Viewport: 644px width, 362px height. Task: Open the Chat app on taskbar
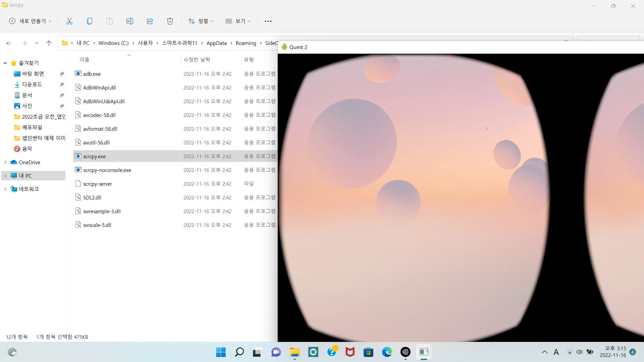pyautogui.click(x=276, y=352)
